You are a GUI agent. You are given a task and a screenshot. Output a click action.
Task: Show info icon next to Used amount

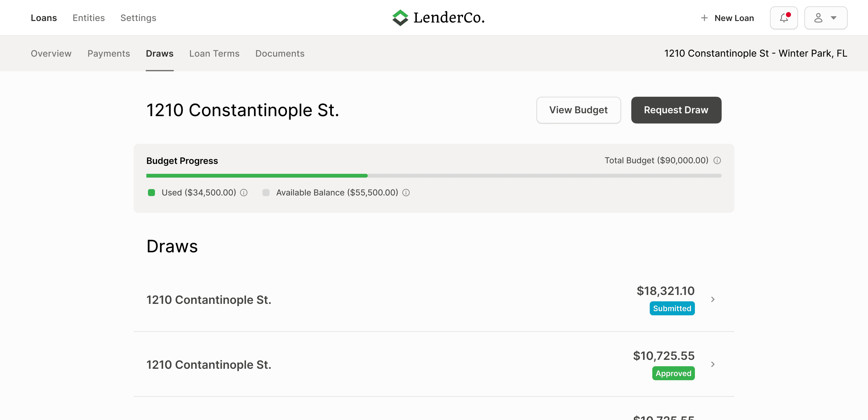click(244, 193)
